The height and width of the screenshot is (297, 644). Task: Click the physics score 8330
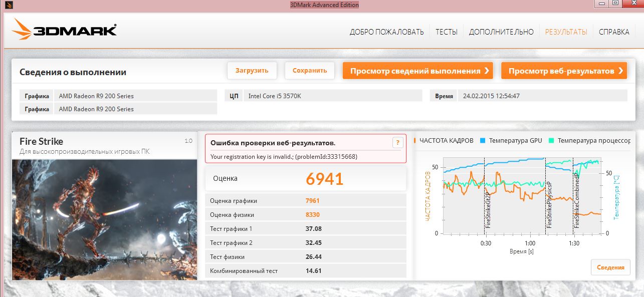coord(312,215)
